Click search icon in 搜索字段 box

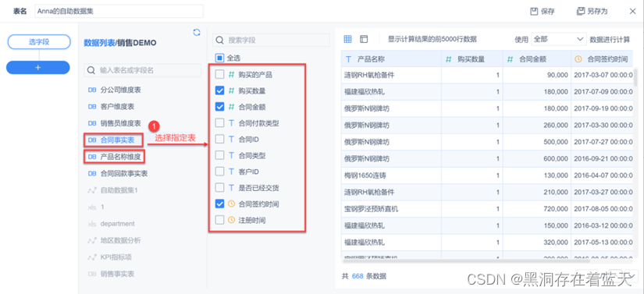[219, 41]
